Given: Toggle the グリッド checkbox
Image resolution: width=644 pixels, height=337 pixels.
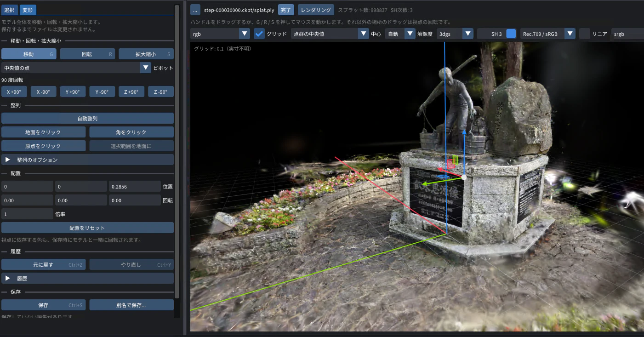Looking at the screenshot, I should tap(259, 34).
